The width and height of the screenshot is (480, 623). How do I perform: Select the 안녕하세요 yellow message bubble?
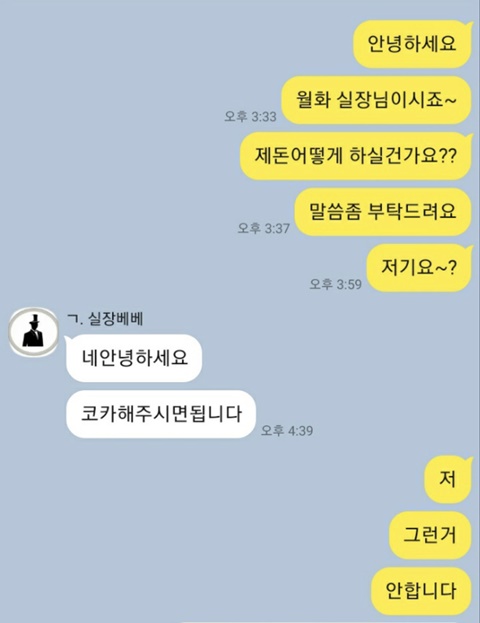click(412, 44)
